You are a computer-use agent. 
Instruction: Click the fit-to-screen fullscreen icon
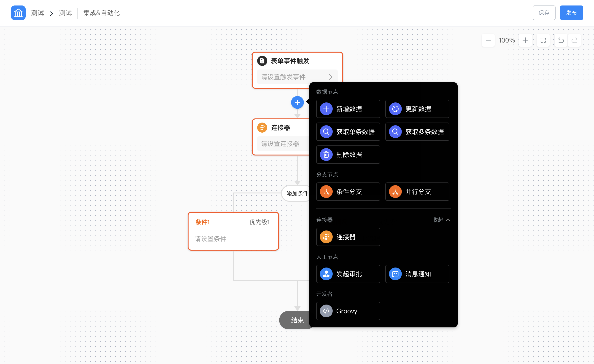(543, 40)
